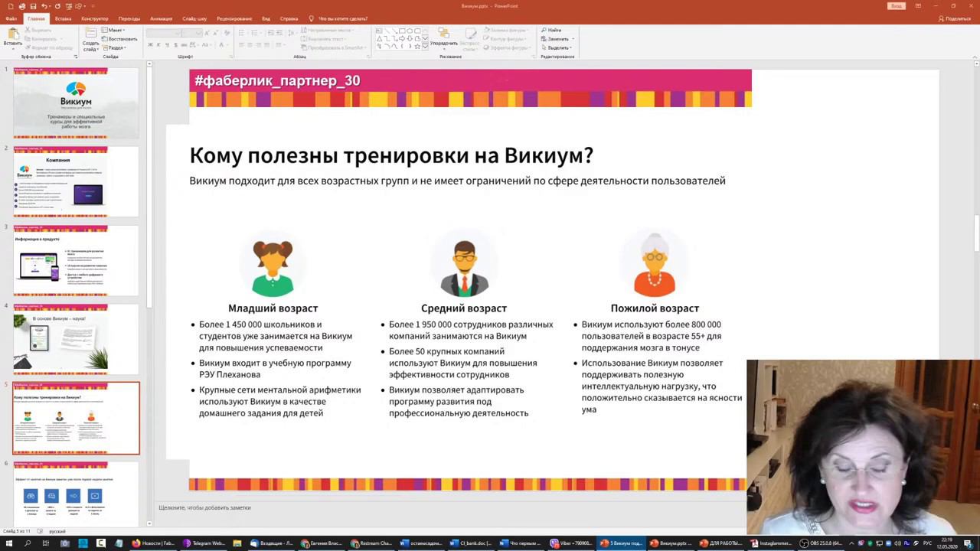The width and height of the screenshot is (980, 551).
Task: Toggle text shadow (S) formatting
Action: click(177, 44)
